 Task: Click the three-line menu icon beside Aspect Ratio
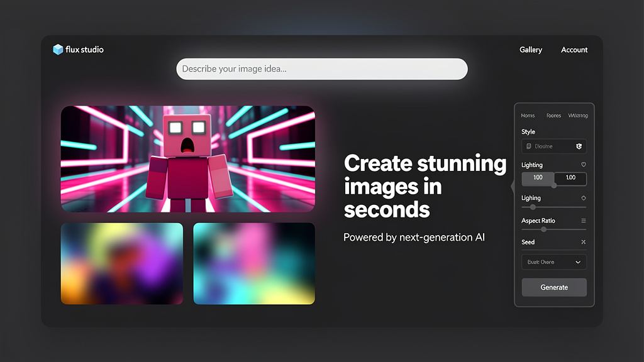(583, 221)
